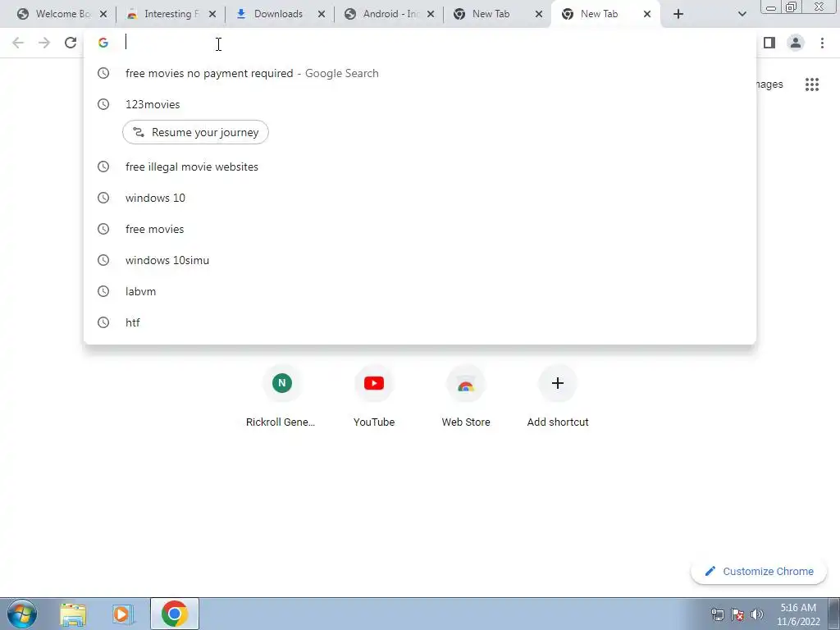The height and width of the screenshot is (630, 840).
Task: Close the Android tab
Action: click(x=430, y=15)
